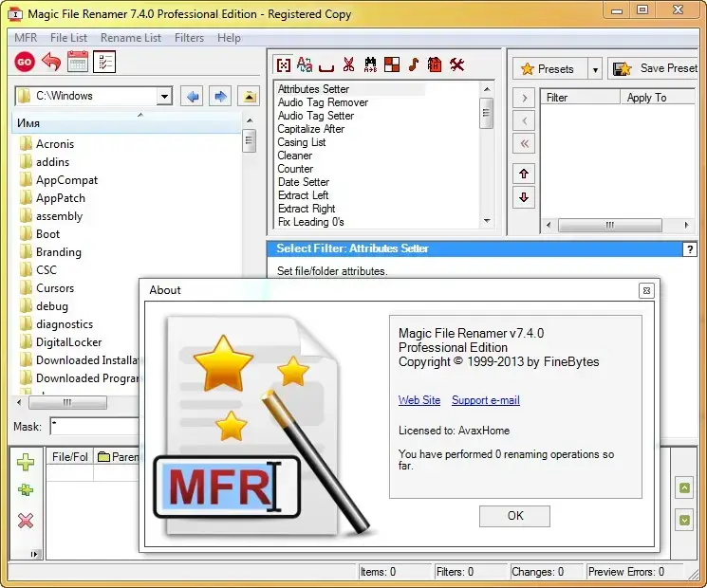The image size is (707, 588).
Task: Click the single right chevron add-filter button
Action: (524, 98)
